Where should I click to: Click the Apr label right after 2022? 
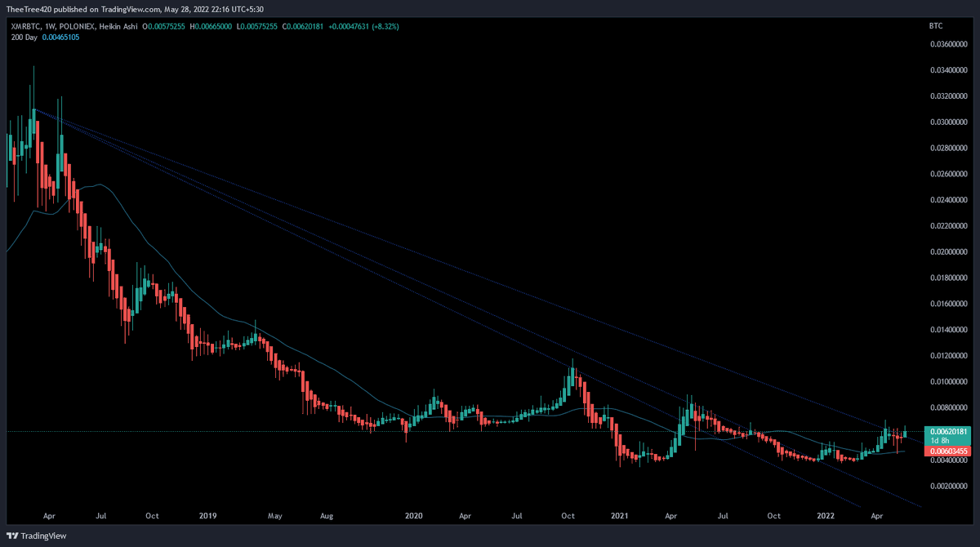877,517
